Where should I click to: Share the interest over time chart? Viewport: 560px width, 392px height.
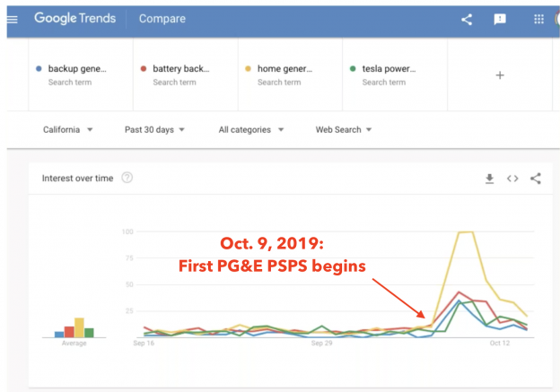pyautogui.click(x=536, y=179)
